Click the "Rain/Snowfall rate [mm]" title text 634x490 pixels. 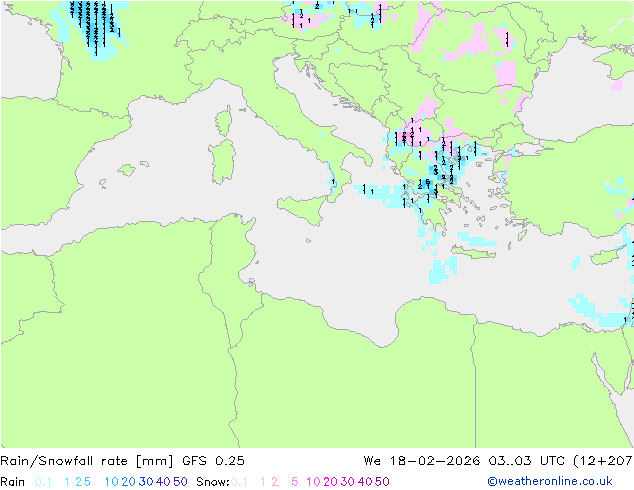point(87,461)
